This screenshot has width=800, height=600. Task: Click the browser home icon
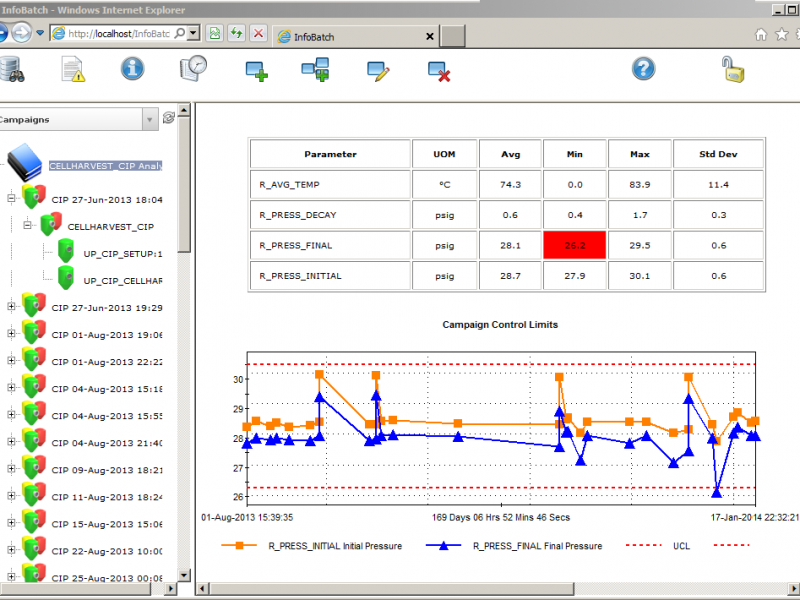[761, 34]
